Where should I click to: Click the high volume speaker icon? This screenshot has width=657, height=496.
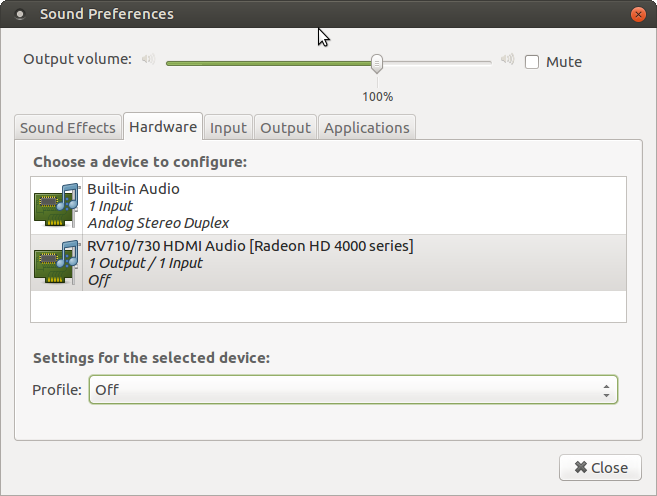pyautogui.click(x=507, y=59)
